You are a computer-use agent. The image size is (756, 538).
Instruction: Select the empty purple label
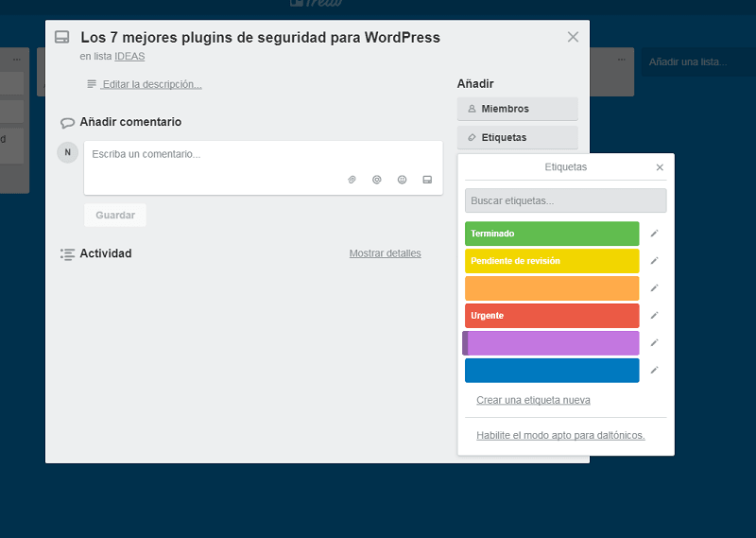tap(551, 343)
